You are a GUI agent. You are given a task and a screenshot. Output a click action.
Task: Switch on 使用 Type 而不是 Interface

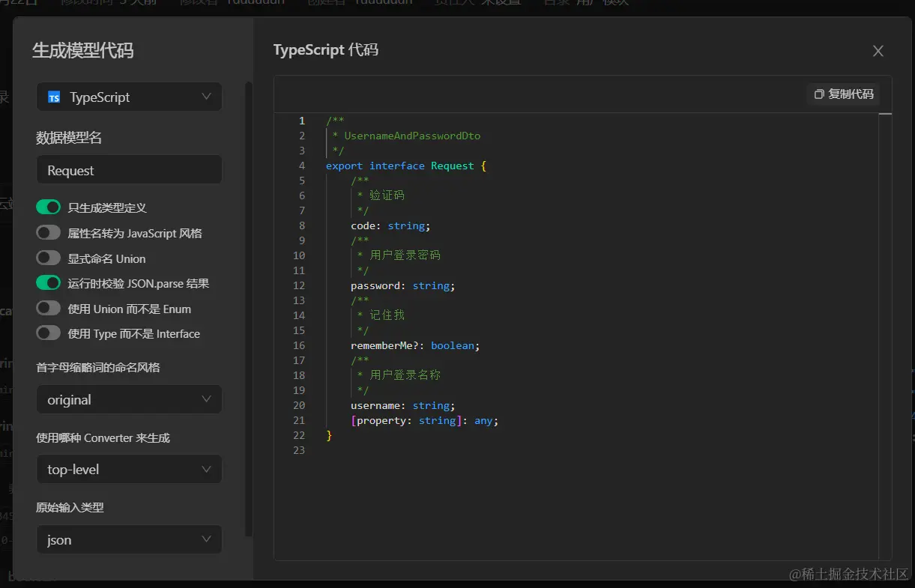[x=49, y=333]
